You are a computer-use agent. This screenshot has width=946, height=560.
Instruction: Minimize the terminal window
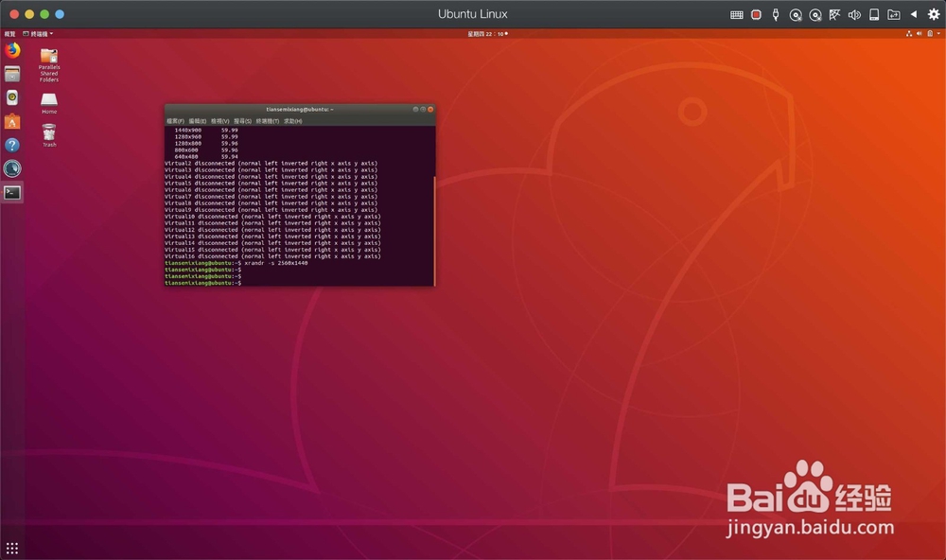pyautogui.click(x=415, y=109)
